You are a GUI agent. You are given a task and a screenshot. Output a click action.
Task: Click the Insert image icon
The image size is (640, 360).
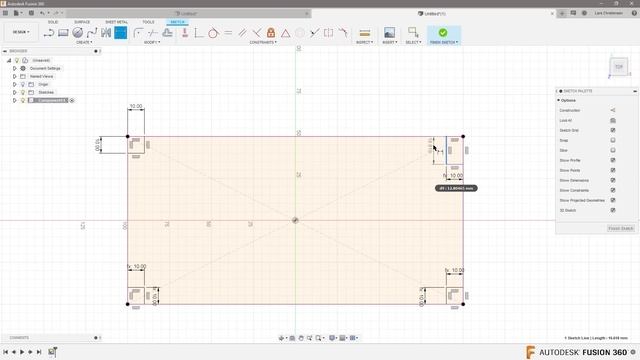pos(389,33)
